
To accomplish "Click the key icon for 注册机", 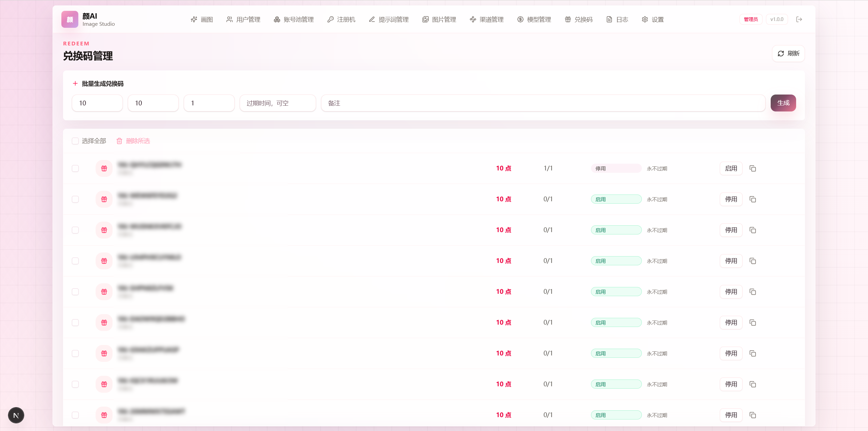I will (330, 19).
